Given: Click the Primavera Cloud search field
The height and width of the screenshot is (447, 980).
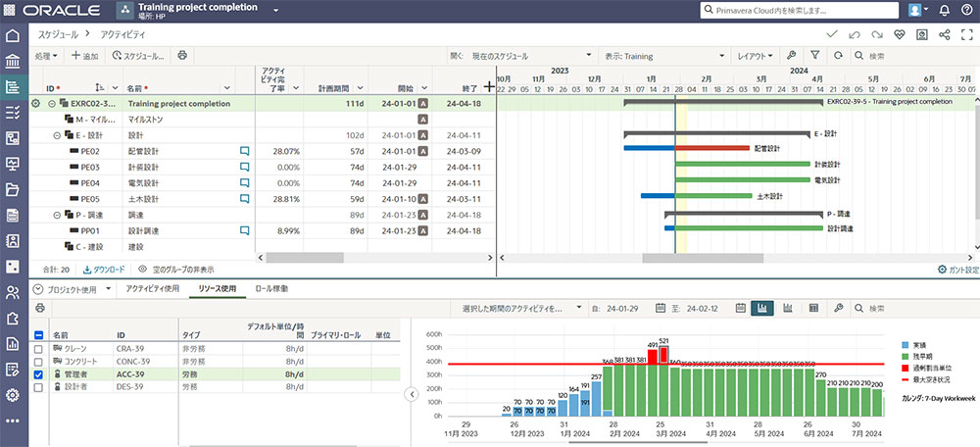Looking at the screenshot, I should [799, 11].
